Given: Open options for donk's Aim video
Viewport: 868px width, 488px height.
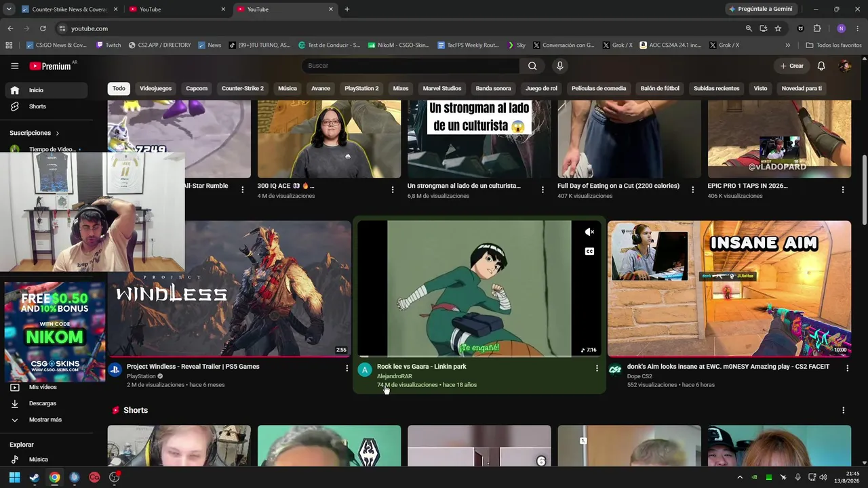Looking at the screenshot, I should point(847,368).
